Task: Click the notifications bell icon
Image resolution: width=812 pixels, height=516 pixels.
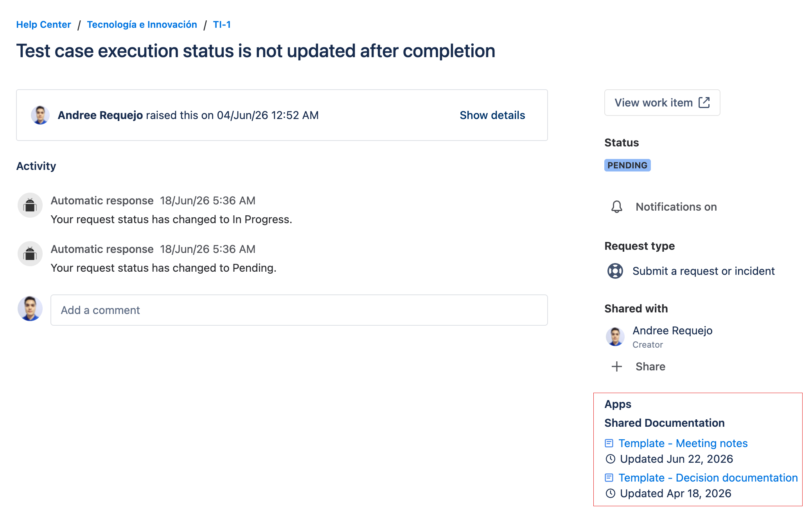Action: 617,207
